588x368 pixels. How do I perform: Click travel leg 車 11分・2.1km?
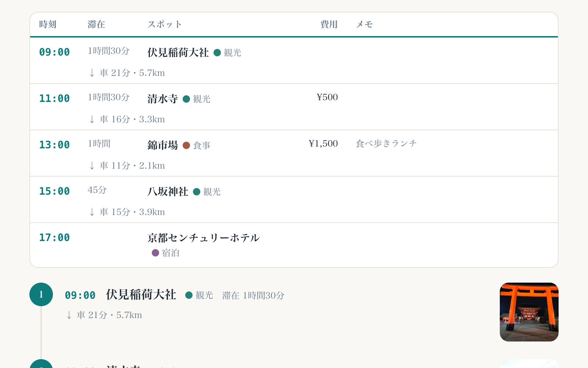coord(127,166)
